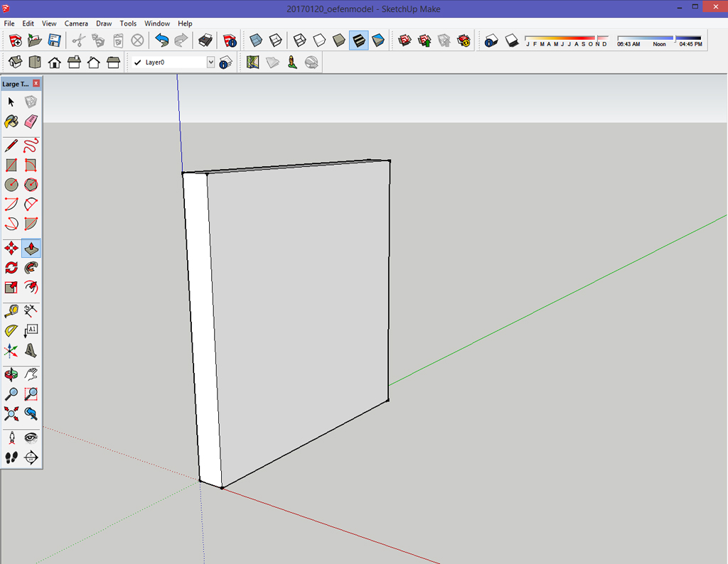Select the arrow Select tool
This screenshot has height=564, width=728.
[11, 102]
